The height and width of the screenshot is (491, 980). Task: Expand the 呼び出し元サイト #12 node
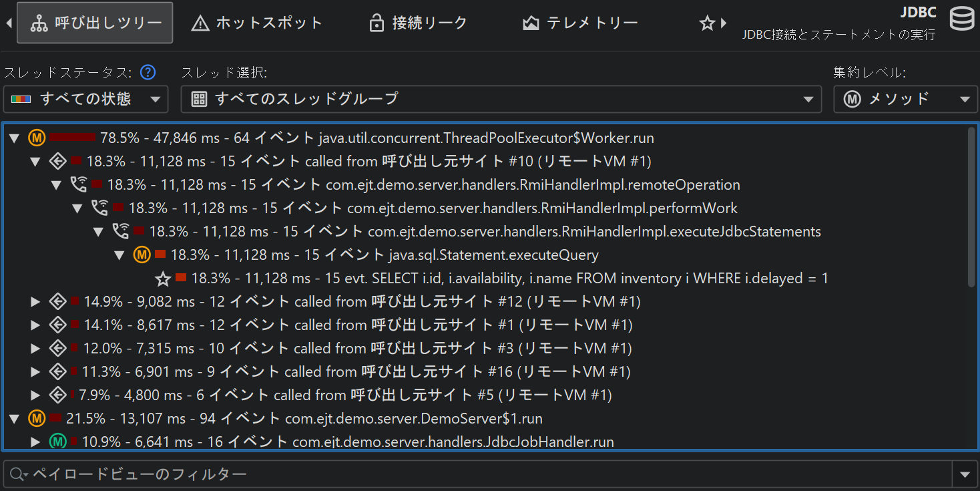click(36, 302)
